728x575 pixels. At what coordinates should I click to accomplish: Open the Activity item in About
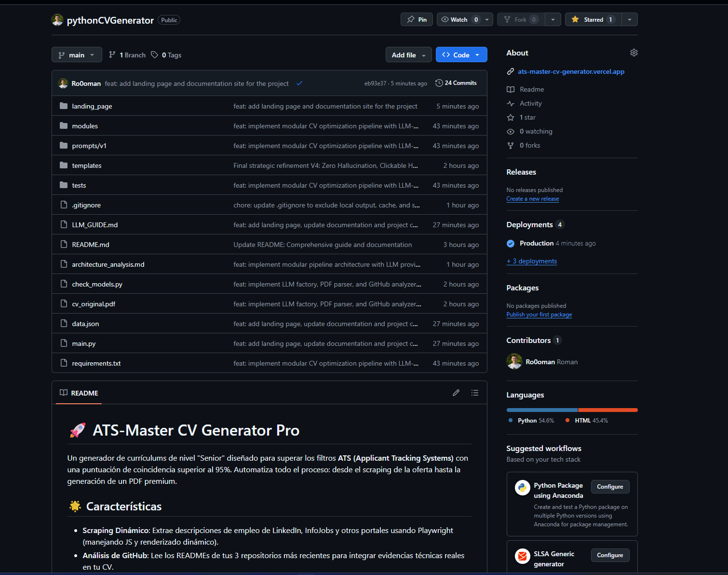530,103
